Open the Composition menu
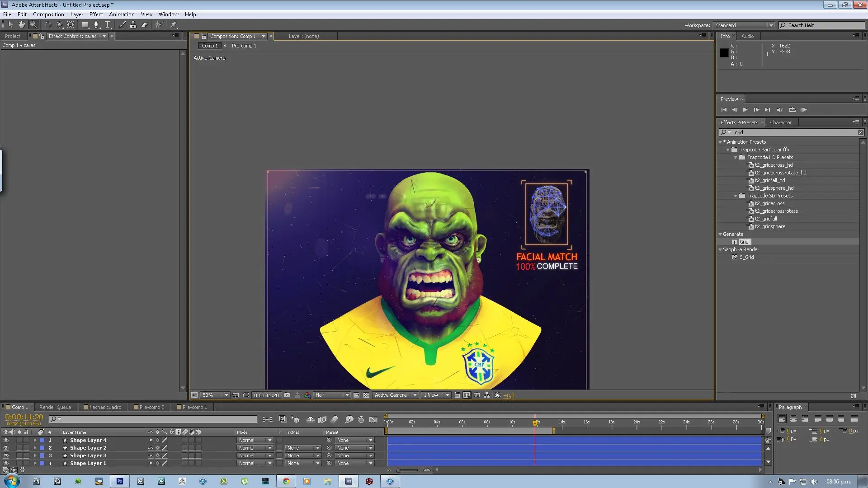This screenshot has width=868, height=488. (x=48, y=14)
